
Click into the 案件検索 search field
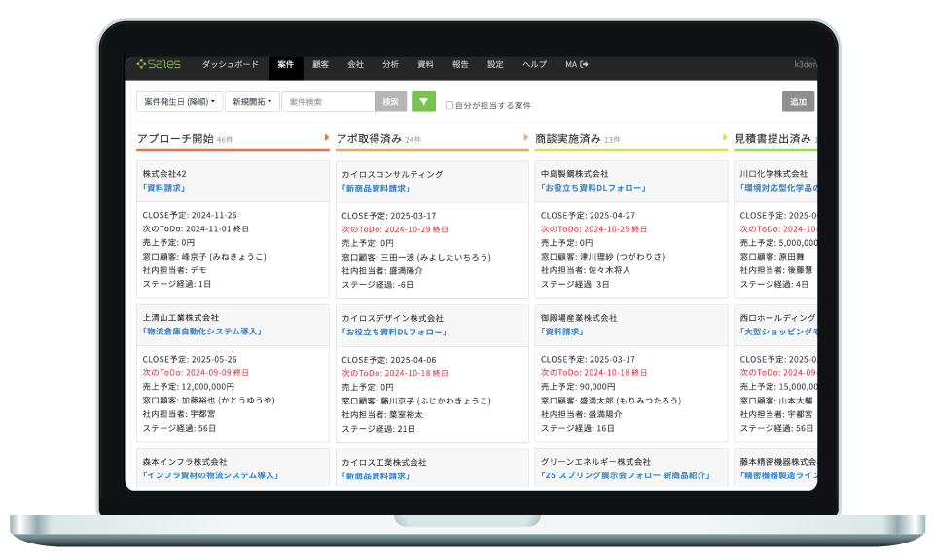pyautogui.click(x=328, y=101)
